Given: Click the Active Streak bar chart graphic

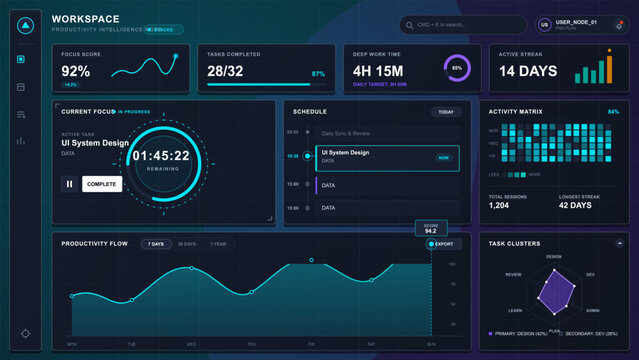Looking at the screenshot, I should click(x=594, y=66).
